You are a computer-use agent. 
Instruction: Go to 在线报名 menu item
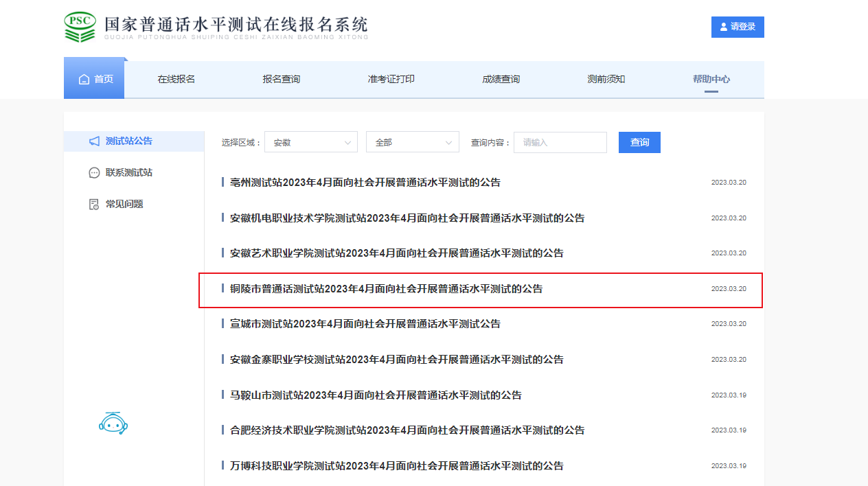(176, 79)
